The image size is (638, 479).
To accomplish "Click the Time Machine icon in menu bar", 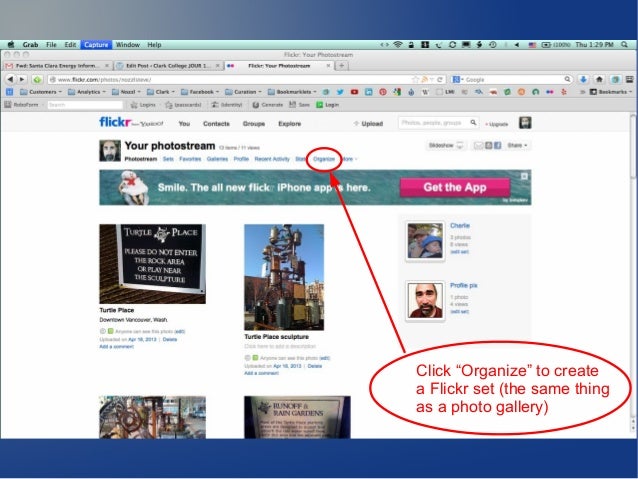I will pyautogui.click(x=493, y=45).
